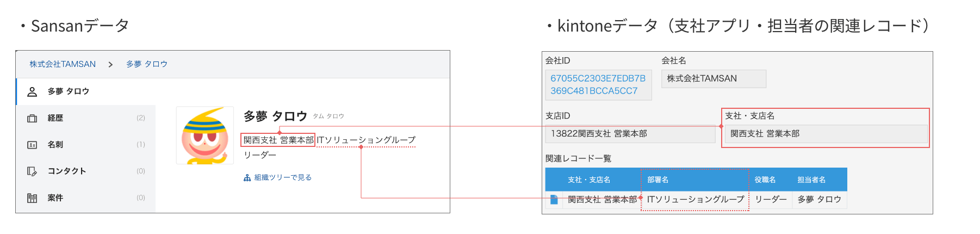The image size is (980, 234).
Task: Click the 会社名 field 株式会社TAMSAN
Action: click(x=713, y=79)
